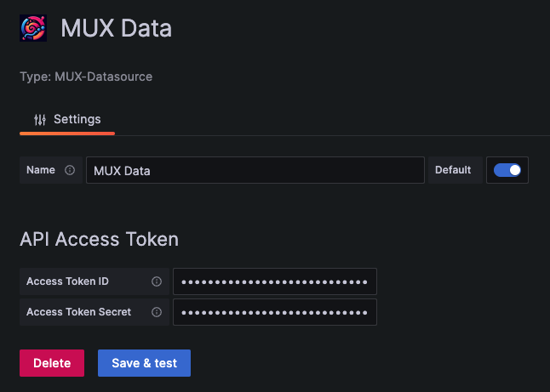Click the Access Token Secret label

pyautogui.click(x=79, y=312)
